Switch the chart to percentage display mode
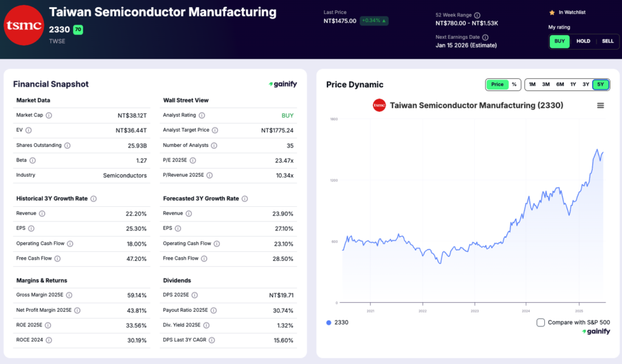The width and height of the screenshot is (622, 364). point(514,85)
